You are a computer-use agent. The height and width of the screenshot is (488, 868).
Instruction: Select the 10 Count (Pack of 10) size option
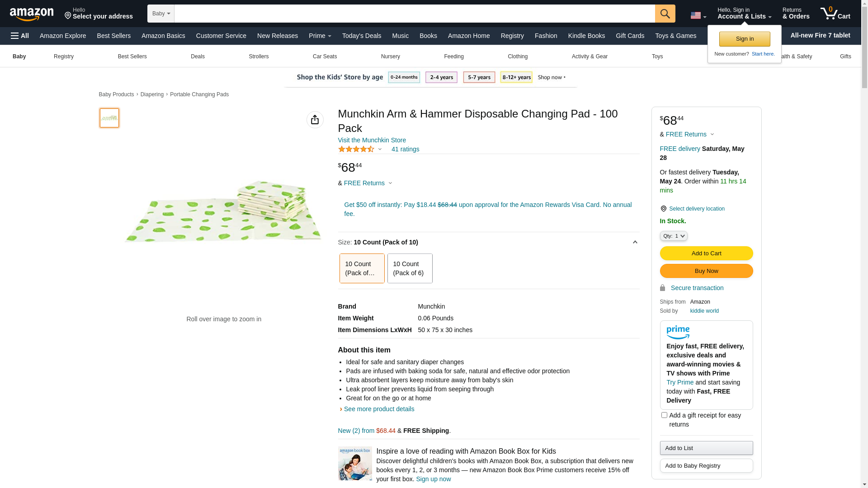pos(362,268)
